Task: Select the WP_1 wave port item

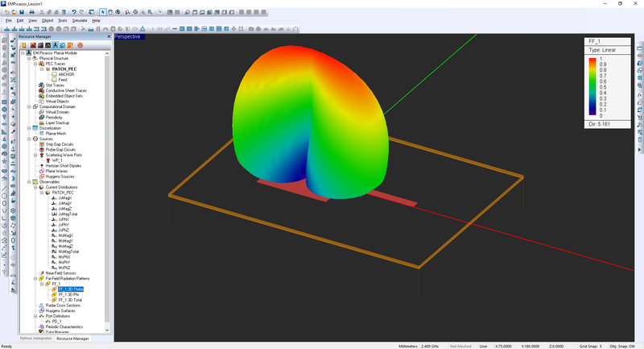Action: (57, 160)
